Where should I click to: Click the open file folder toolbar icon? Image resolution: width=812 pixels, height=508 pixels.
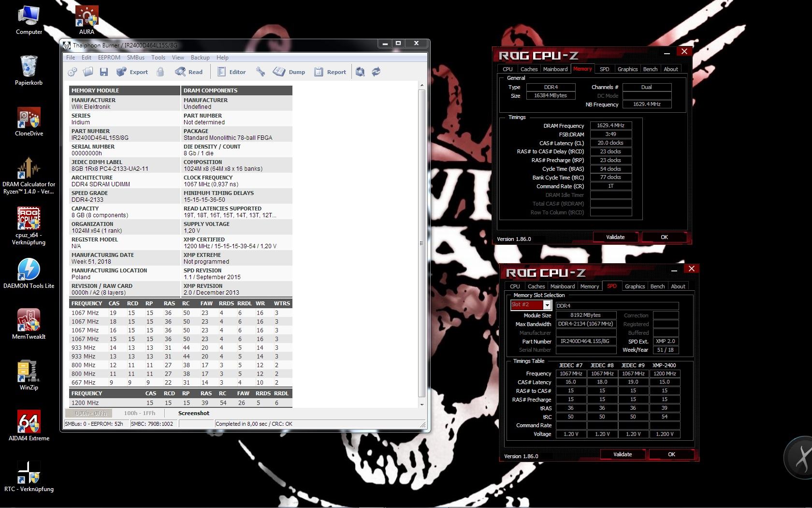(88, 72)
